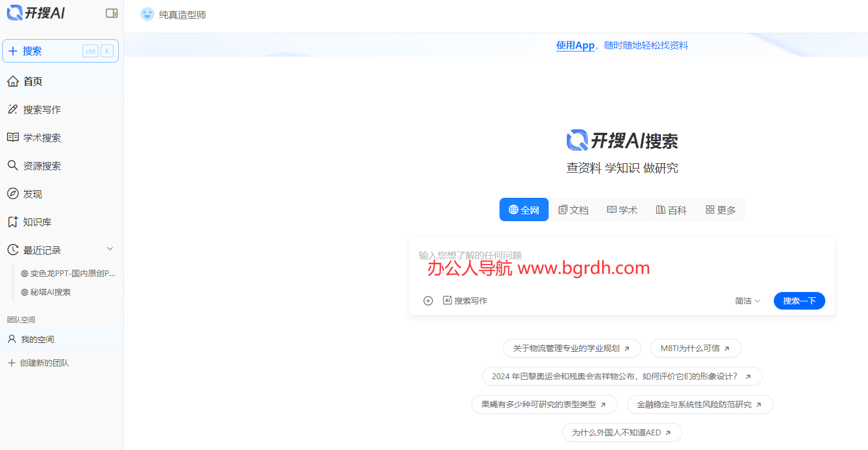Click arrow icon on MBTI为什么可信 suggestion
868x450 pixels.
pos(727,348)
